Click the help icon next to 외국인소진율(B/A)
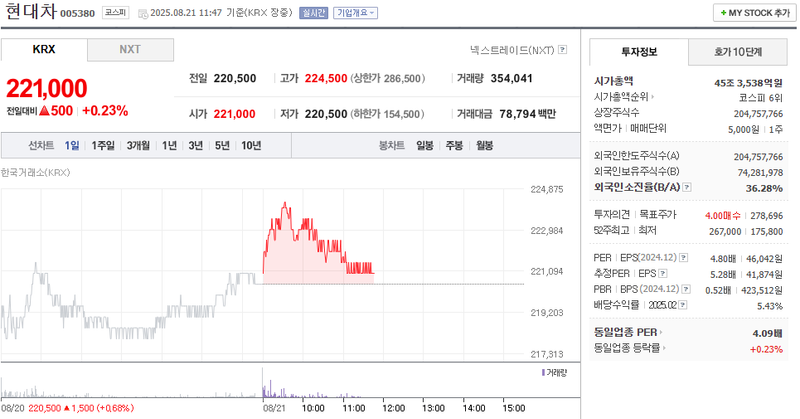The height and width of the screenshot is (419, 800). (x=687, y=187)
